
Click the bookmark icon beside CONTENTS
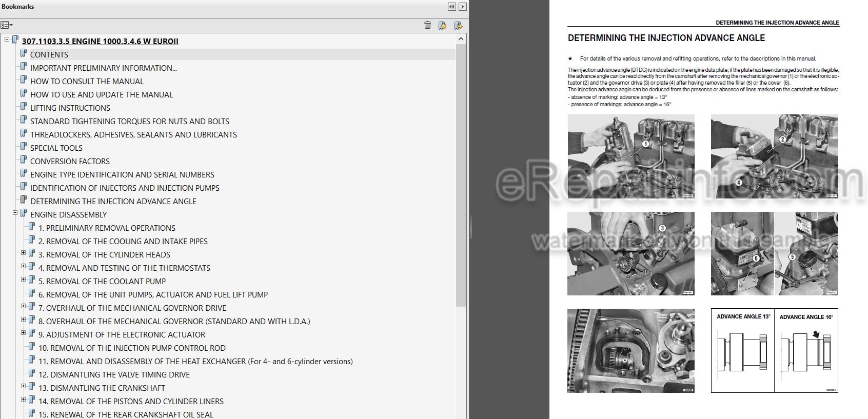click(23, 53)
